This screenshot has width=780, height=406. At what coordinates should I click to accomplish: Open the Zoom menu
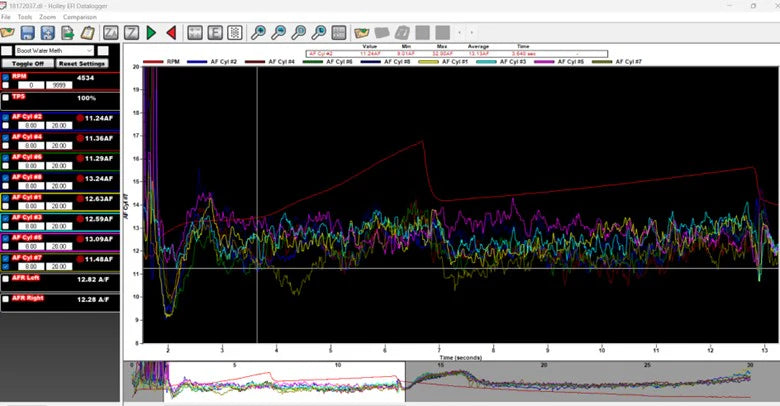(47, 17)
